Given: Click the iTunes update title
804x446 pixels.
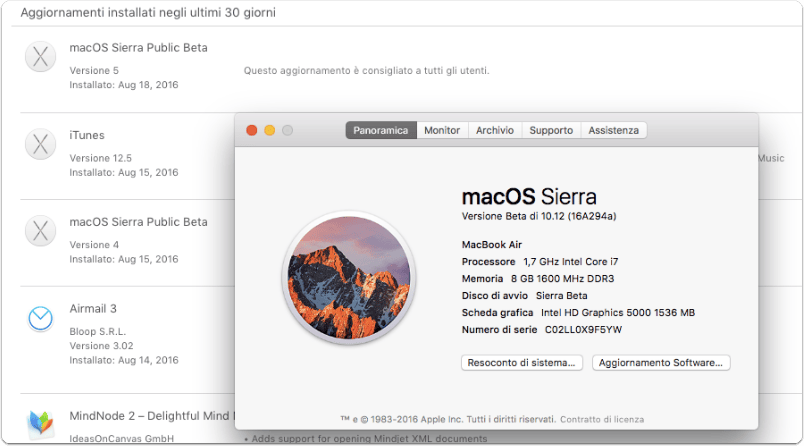Looking at the screenshot, I should point(87,135).
